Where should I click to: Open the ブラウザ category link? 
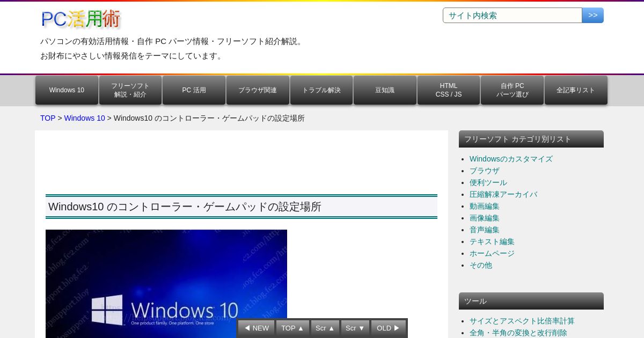coord(485,171)
